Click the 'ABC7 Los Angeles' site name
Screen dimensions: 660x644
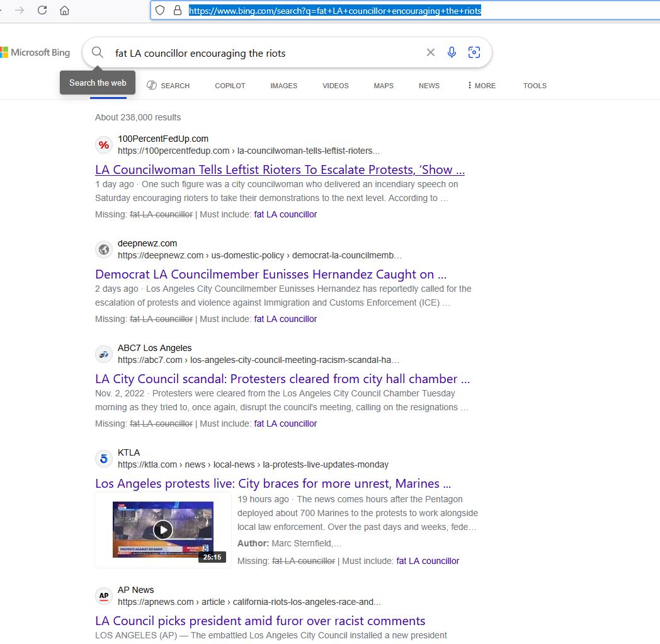click(x=154, y=348)
